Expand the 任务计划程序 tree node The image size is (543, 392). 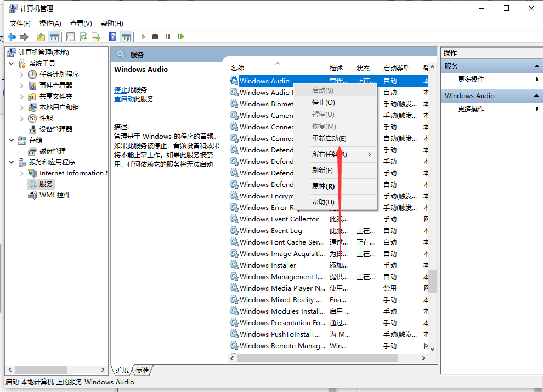pos(21,74)
